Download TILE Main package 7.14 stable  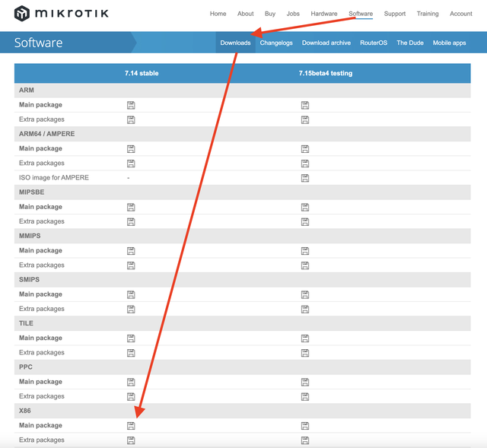point(131,338)
